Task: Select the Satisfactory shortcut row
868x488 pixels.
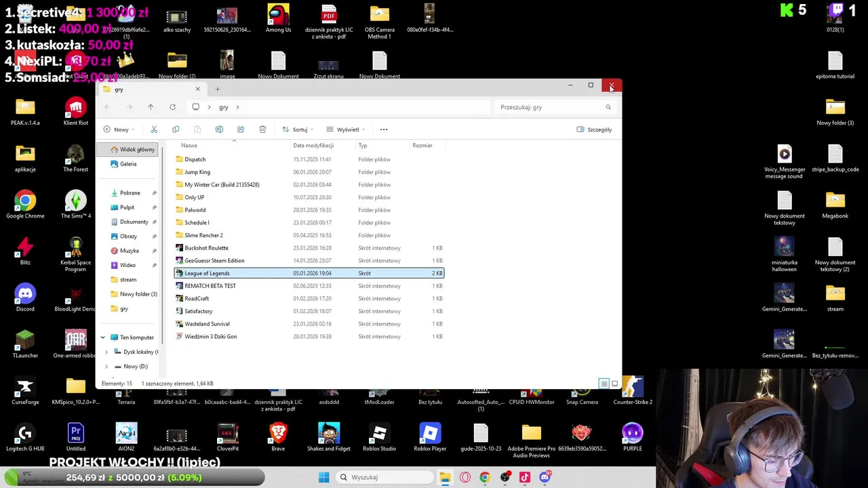Action: coord(309,311)
